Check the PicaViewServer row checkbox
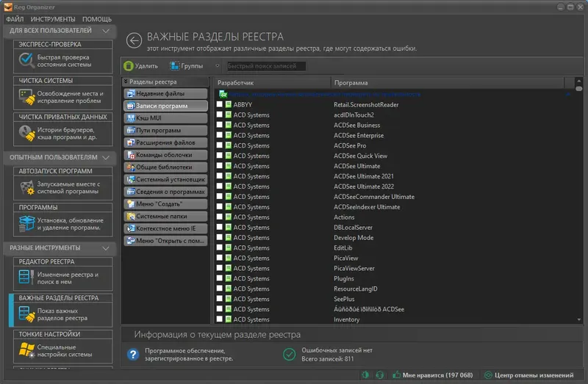 220,268
